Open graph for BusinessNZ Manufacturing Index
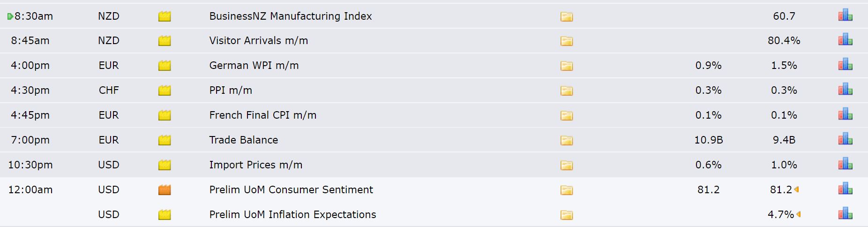This screenshot has height=227, width=868. tap(845, 15)
